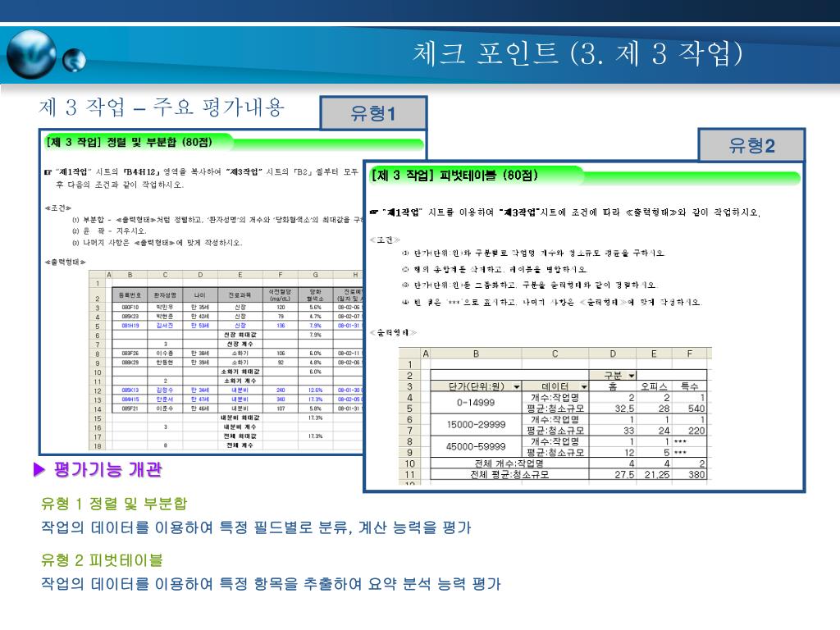Click the 특수 column heading in pivot table
The image size is (840, 630).
[689, 386]
